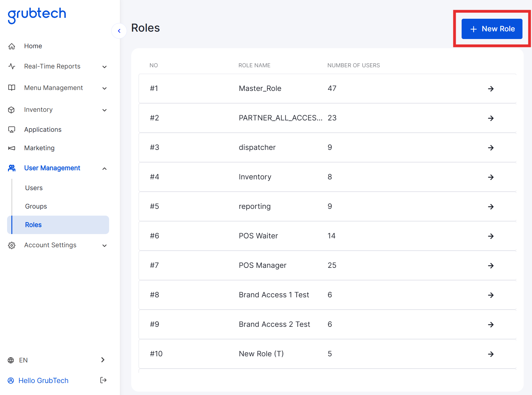Click the Home house icon
The image size is (532, 395).
tap(12, 46)
